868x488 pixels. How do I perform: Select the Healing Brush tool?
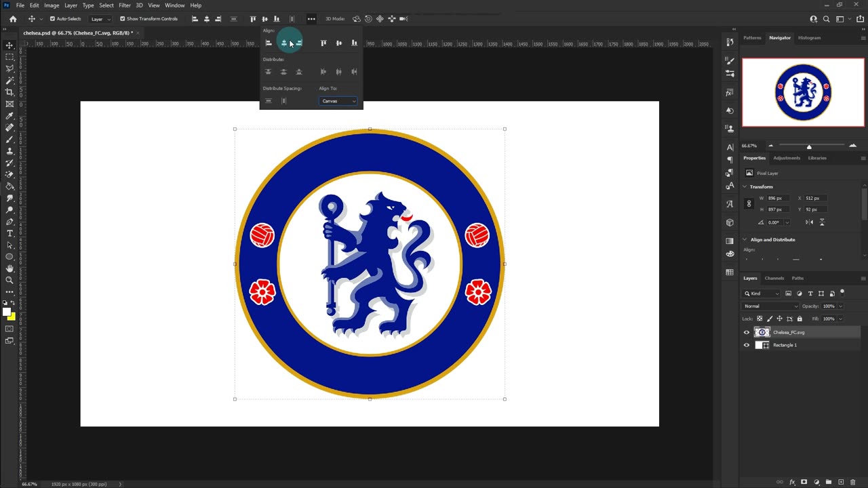(x=9, y=127)
